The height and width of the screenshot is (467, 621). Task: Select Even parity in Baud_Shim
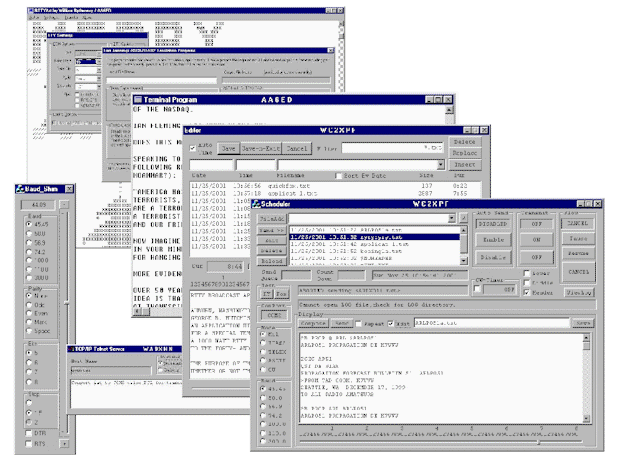point(29,313)
